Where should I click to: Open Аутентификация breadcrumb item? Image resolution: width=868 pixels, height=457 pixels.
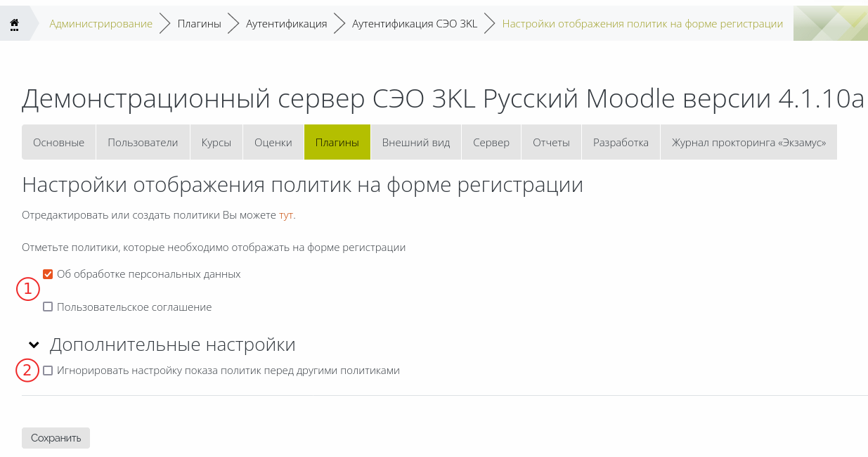pyautogui.click(x=287, y=23)
